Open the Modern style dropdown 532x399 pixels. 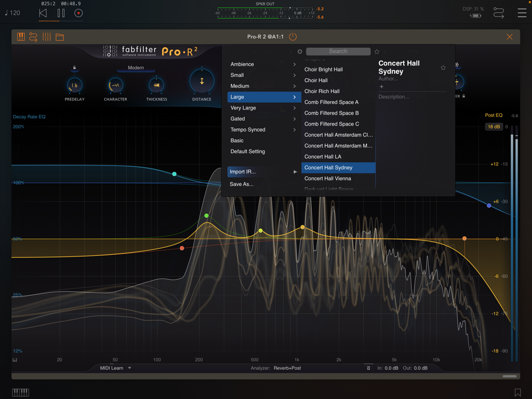[x=136, y=68]
